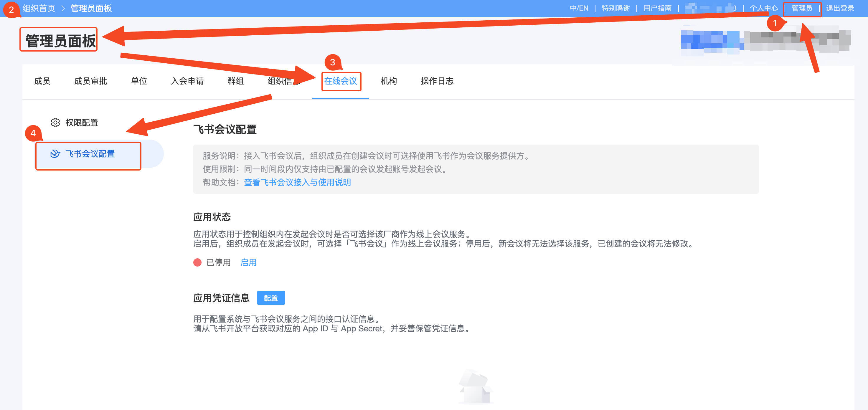Click the 管理员 entry top right
868x410 pixels.
point(802,8)
